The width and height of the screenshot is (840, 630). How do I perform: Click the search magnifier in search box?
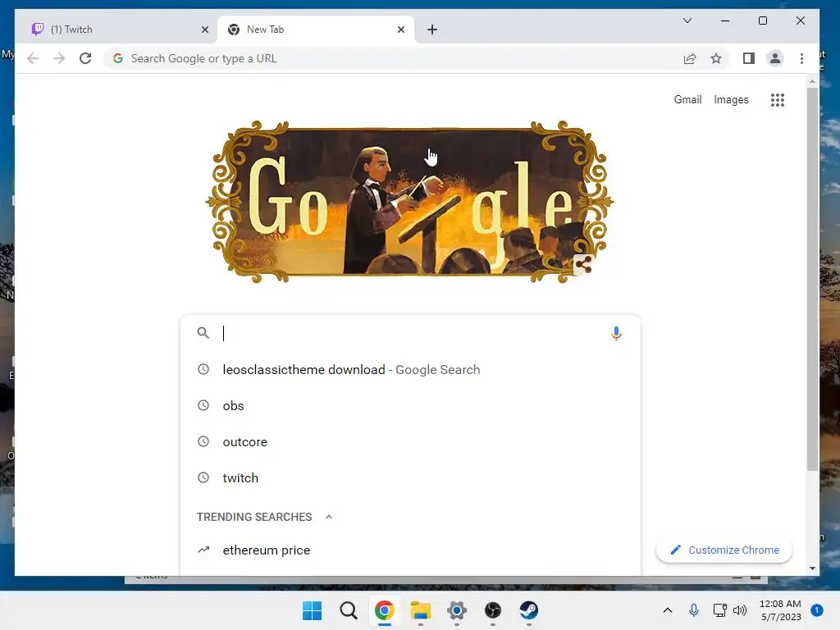click(203, 333)
